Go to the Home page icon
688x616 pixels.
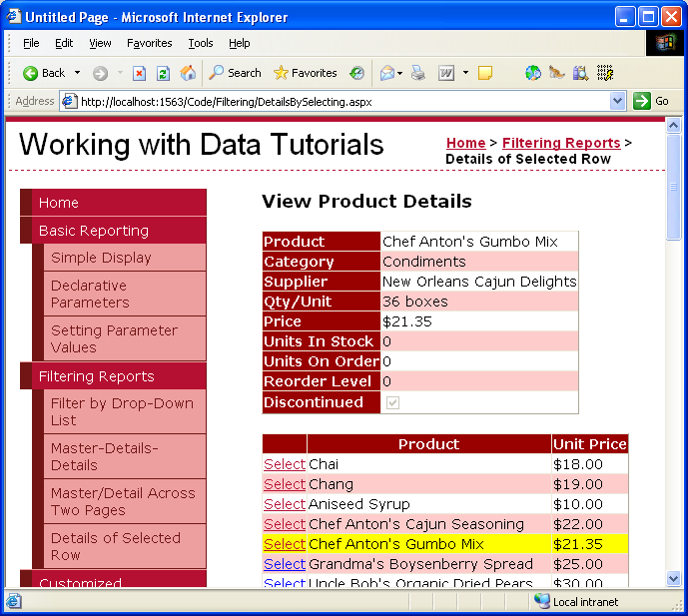[x=188, y=73]
